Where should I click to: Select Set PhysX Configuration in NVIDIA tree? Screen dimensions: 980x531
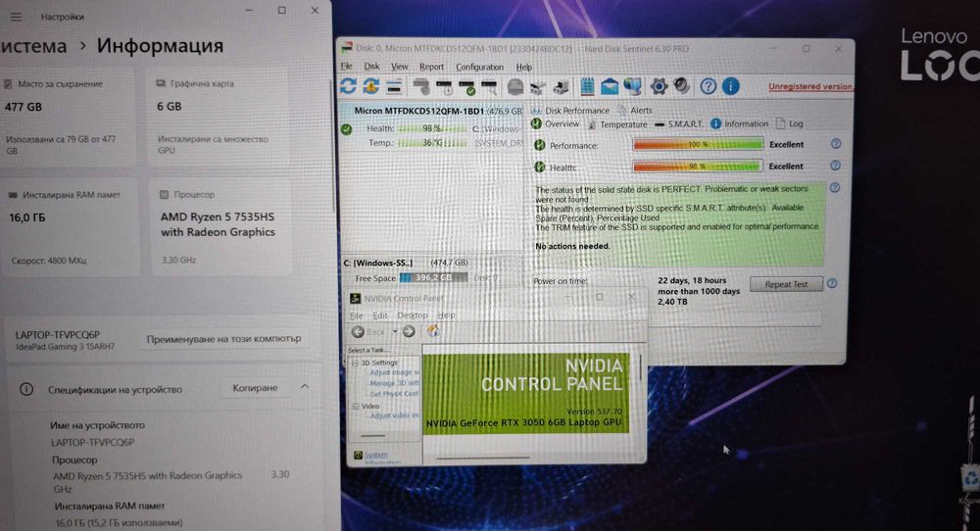pyautogui.click(x=393, y=394)
